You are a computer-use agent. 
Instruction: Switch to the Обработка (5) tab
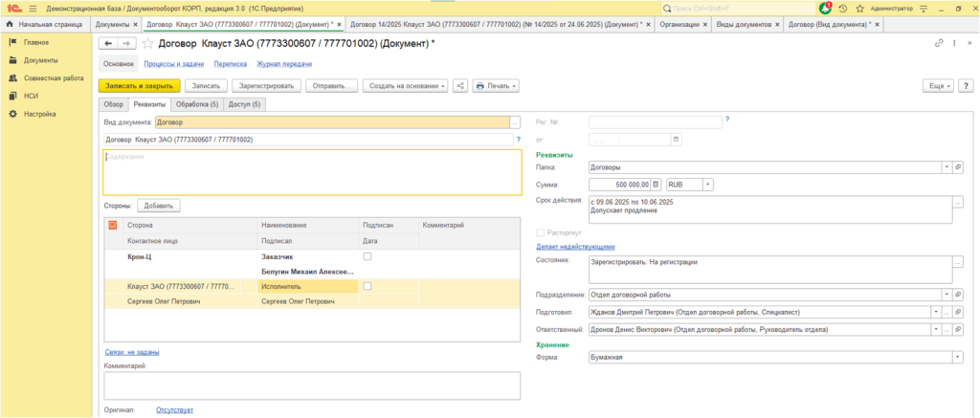point(197,104)
